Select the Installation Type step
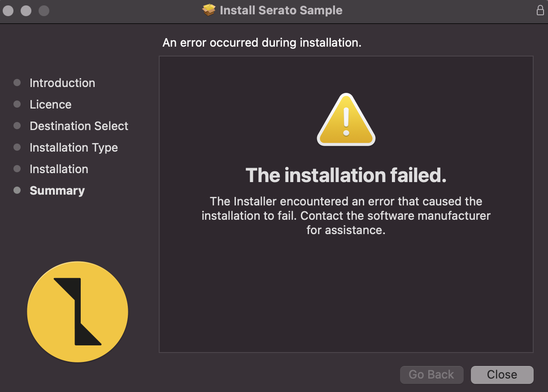 click(74, 148)
